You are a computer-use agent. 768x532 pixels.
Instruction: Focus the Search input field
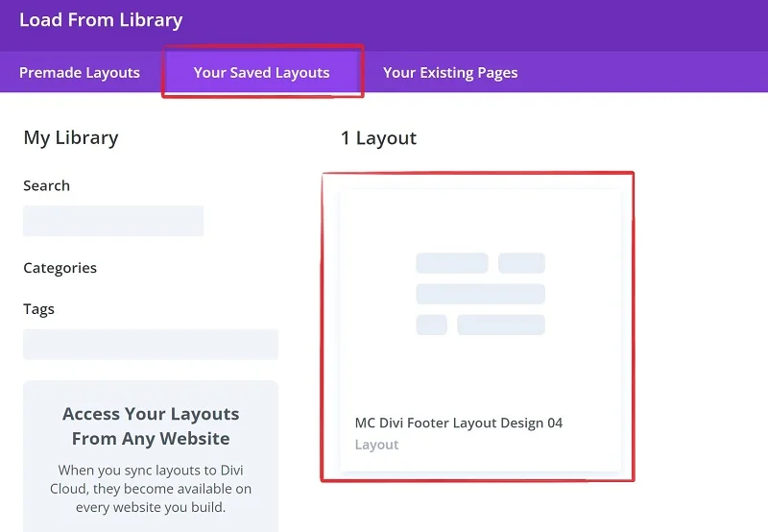pyautogui.click(x=113, y=221)
